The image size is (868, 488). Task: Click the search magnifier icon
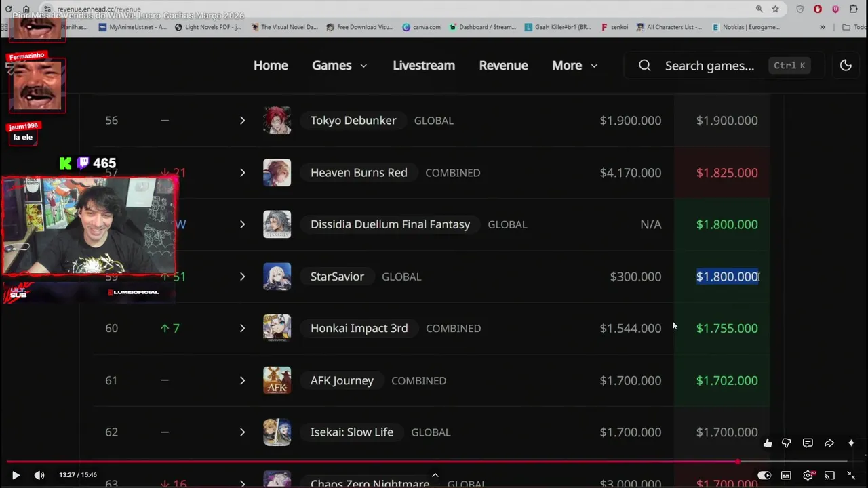tap(645, 66)
